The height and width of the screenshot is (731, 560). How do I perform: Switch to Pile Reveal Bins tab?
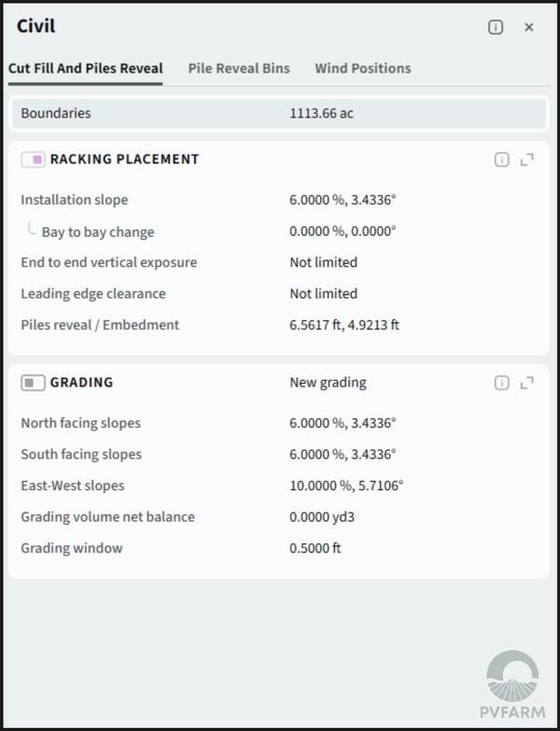point(239,68)
